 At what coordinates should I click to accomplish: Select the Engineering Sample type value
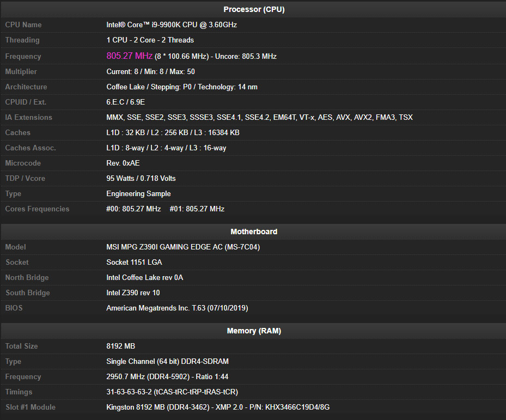point(138,194)
